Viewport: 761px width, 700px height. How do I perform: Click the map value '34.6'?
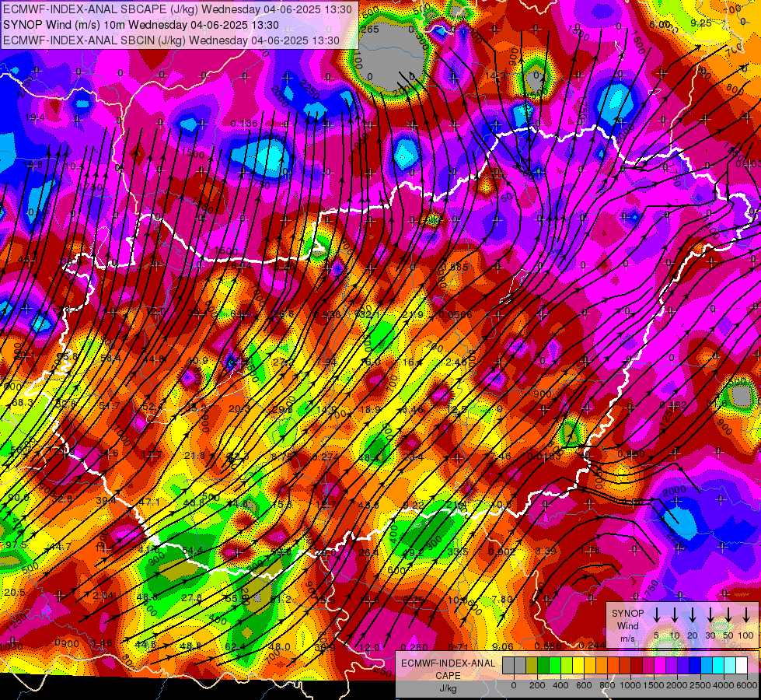[x=108, y=453]
